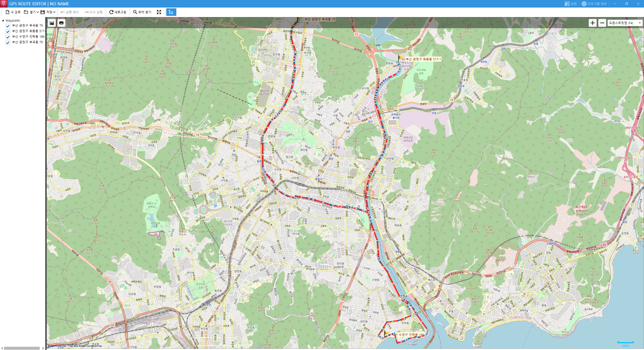This screenshot has width=644, height=350.
Task: Open the elevation chart panel
Action: pos(52,23)
